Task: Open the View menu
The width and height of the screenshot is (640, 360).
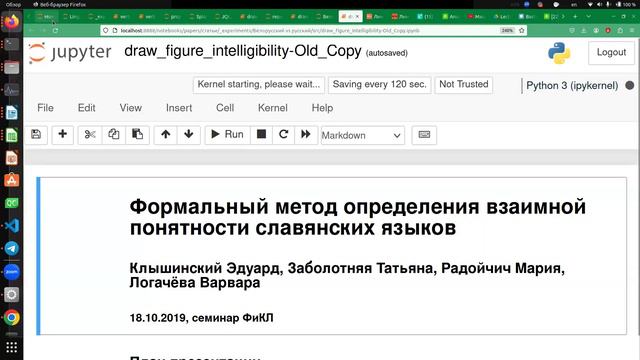Action: (x=131, y=108)
